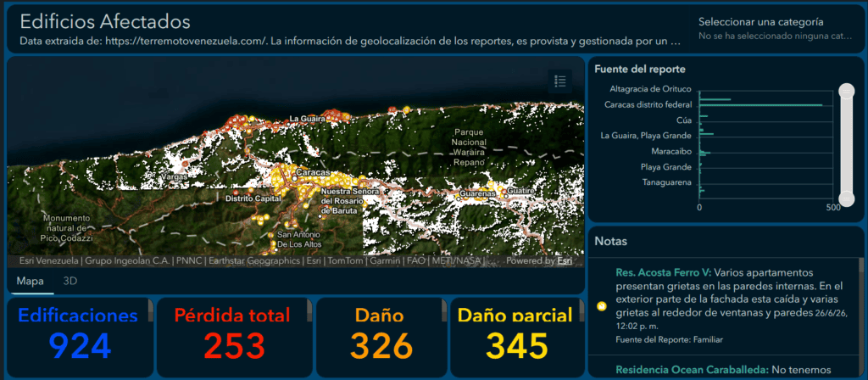Click the 'Fuente del Reporte: Familiar' text
This screenshot has width=868, height=380.
point(669,339)
